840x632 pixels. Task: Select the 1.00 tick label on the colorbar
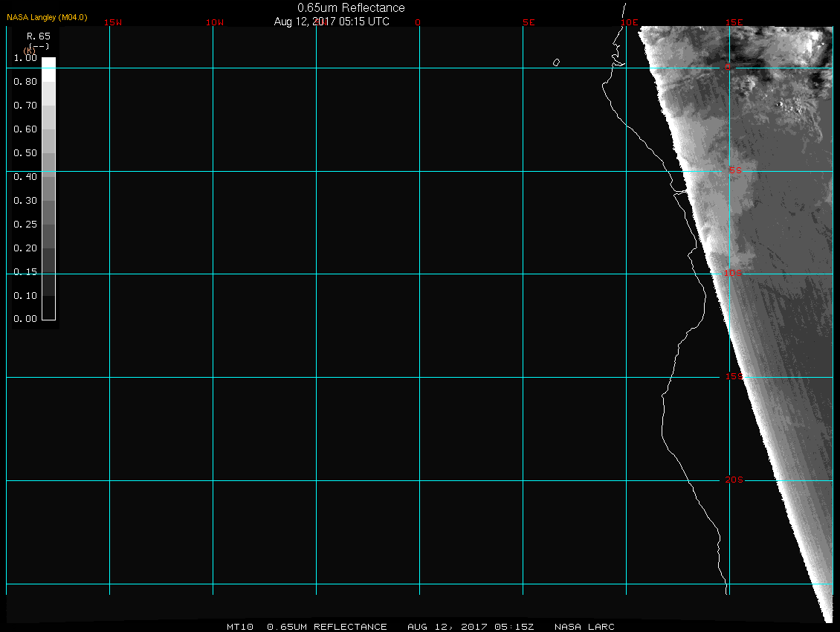[25, 58]
